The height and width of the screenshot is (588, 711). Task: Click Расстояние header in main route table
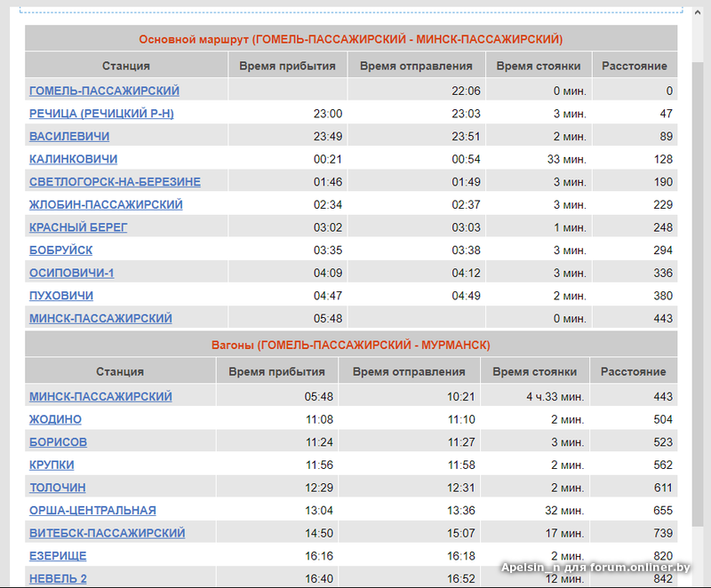635,66
